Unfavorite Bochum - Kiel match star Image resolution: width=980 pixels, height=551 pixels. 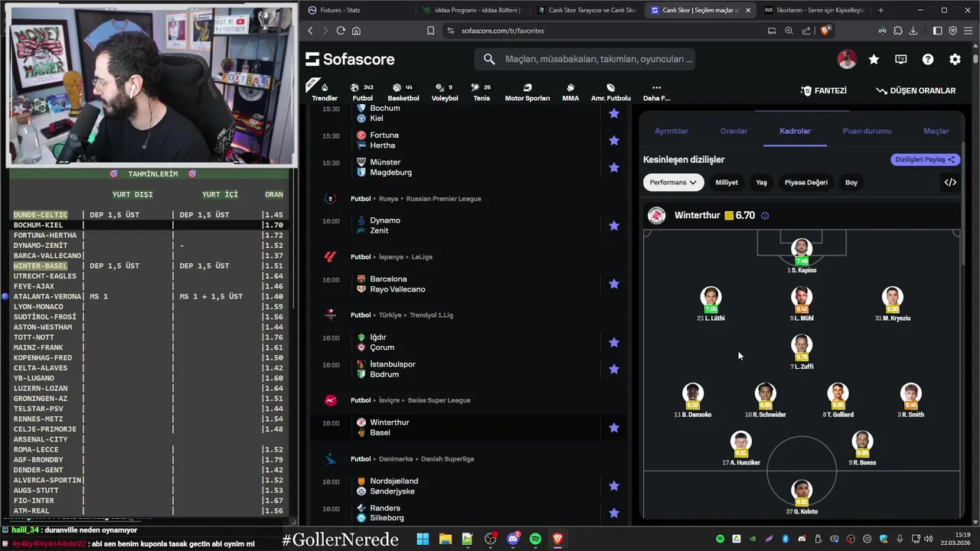(x=613, y=113)
